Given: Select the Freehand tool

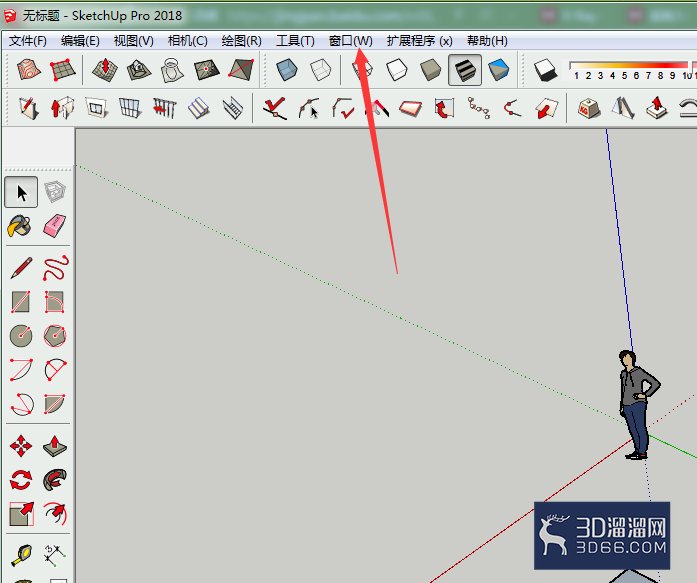Looking at the screenshot, I should [x=56, y=268].
